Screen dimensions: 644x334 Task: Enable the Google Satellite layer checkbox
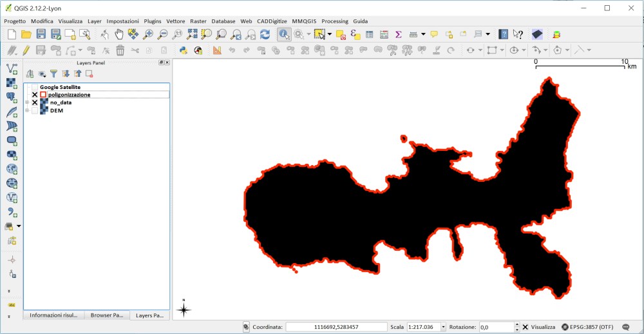(35, 87)
